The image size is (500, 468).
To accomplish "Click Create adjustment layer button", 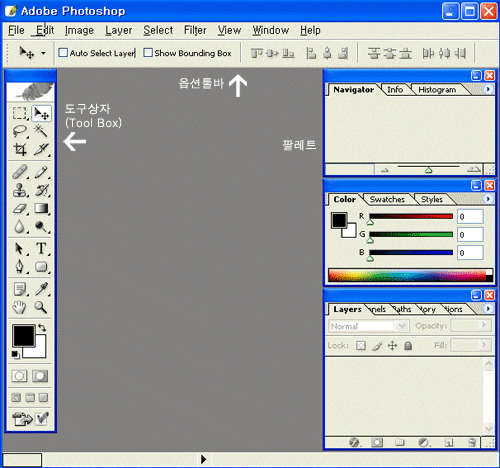I will 424,442.
